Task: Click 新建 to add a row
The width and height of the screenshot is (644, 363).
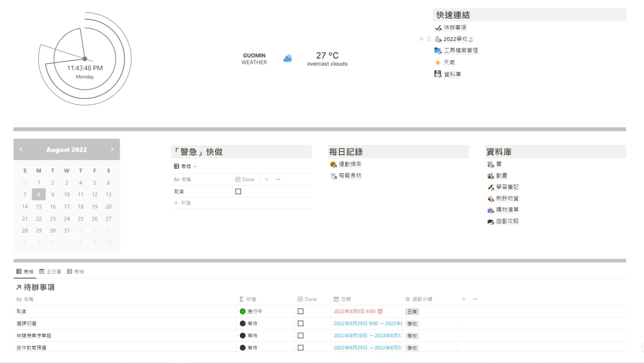Action: click(182, 203)
